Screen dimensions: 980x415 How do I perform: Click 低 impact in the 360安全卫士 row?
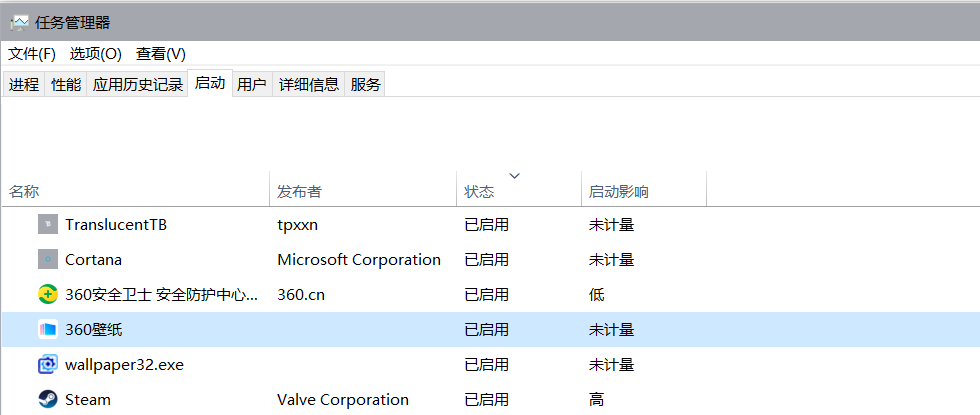point(597,294)
